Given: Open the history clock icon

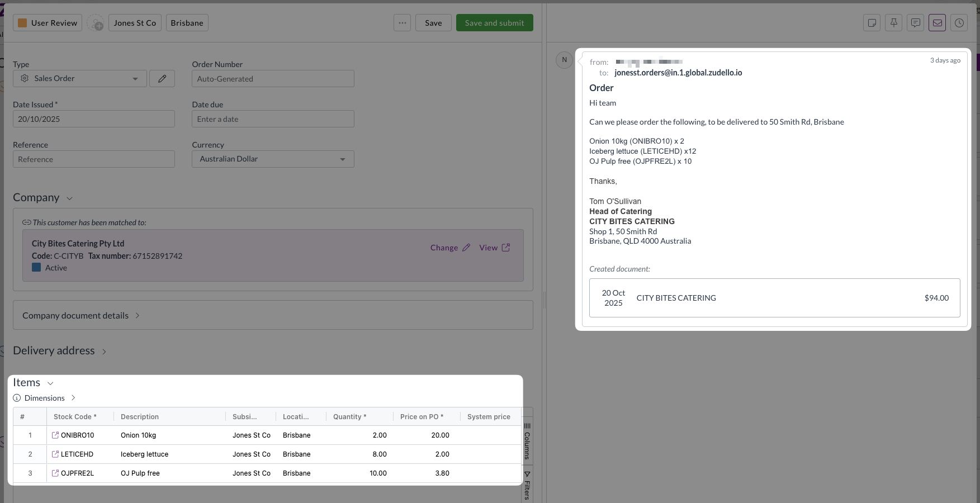Looking at the screenshot, I should (x=959, y=23).
